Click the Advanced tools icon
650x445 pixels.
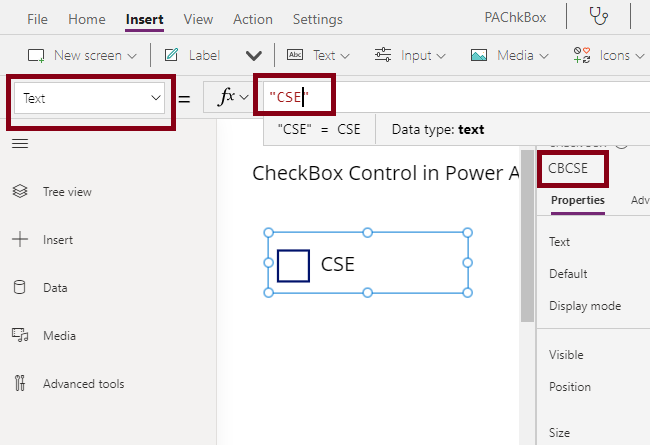pyautogui.click(x=20, y=383)
